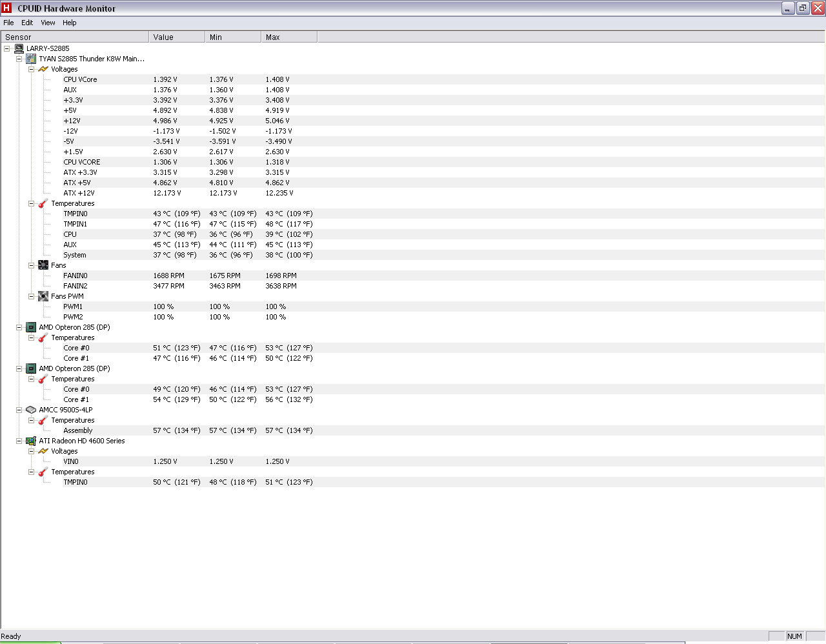826x644 pixels.
Task: Collapse Opteron node with Core #0 at 51 °C
Action: click(19, 327)
